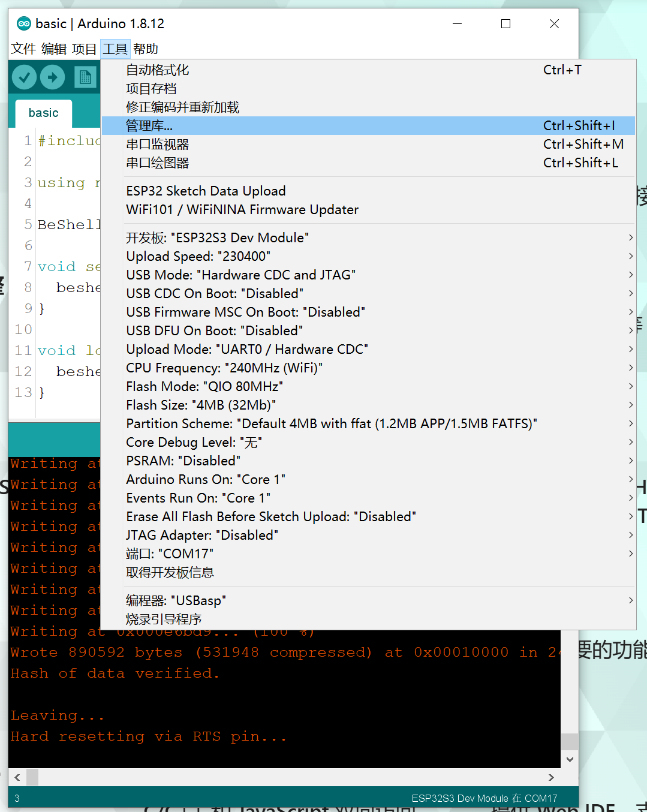Expand Arduino Runs On Core 1 submenu
The height and width of the screenshot is (812, 647).
click(368, 479)
